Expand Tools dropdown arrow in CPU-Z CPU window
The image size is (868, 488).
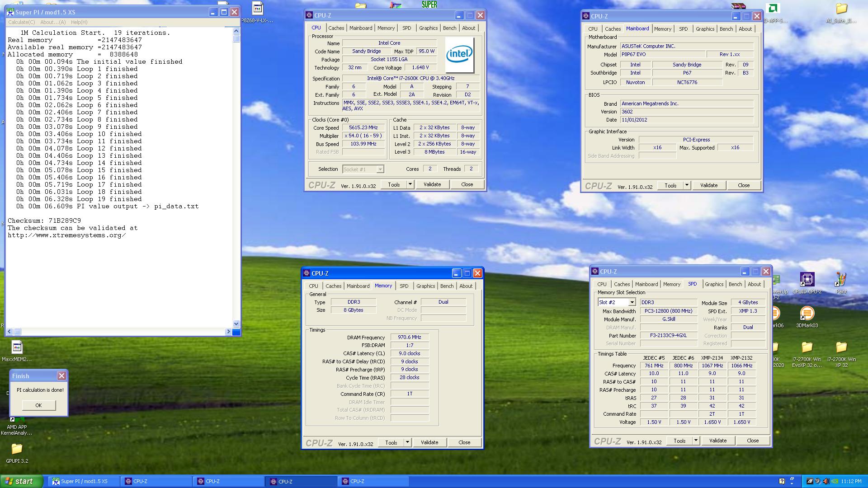pyautogui.click(x=410, y=184)
